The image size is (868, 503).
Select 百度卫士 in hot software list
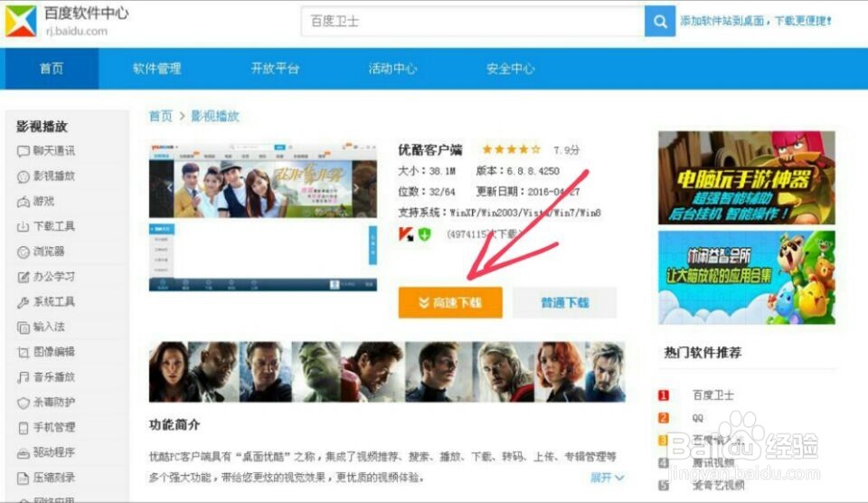(713, 395)
